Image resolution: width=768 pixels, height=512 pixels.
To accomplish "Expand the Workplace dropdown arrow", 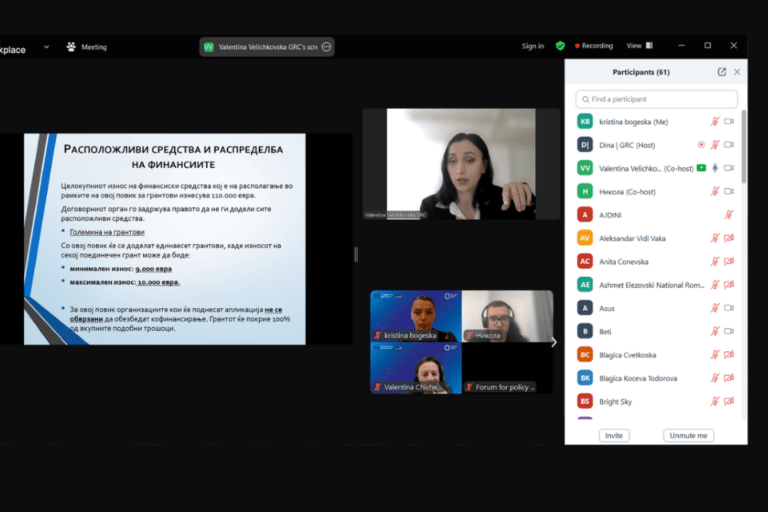I will point(46,47).
